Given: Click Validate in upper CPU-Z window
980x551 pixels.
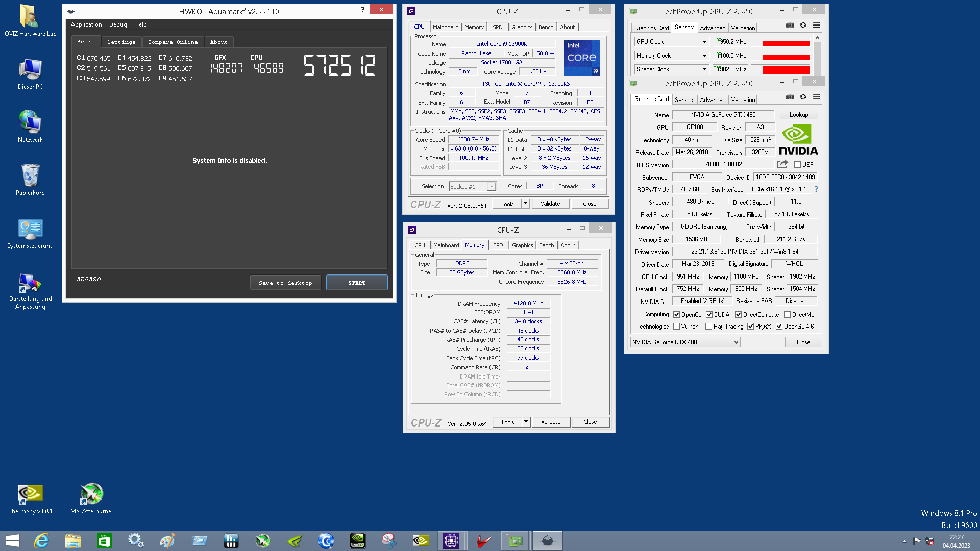Looking at the screenshot, I should click(550, 204).
